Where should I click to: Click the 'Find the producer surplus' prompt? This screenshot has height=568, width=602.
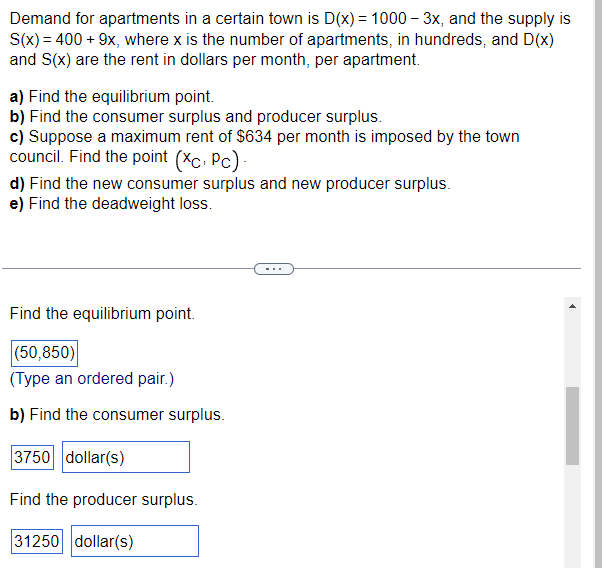pos(104,499)
